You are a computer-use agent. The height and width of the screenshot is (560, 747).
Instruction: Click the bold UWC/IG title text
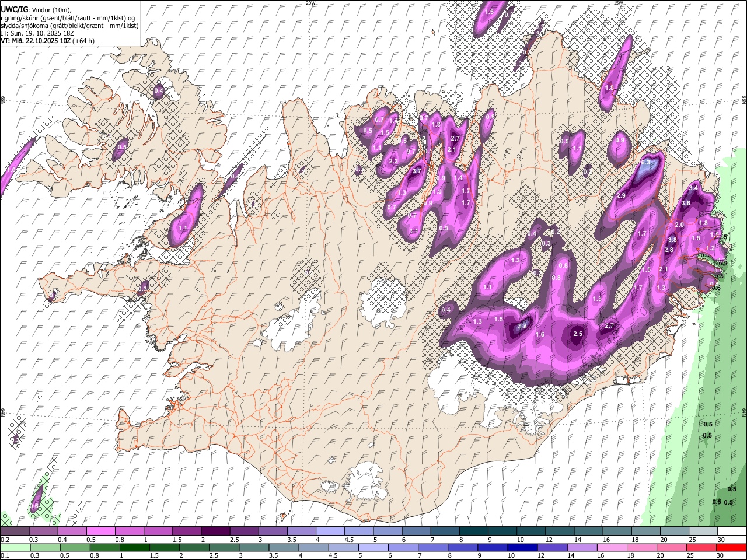pyautogui.click(x=14, y=9)
